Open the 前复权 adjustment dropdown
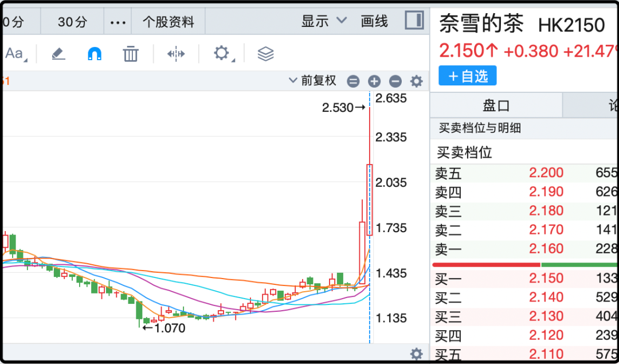This screenshot has width=619, height=364. 313,81
